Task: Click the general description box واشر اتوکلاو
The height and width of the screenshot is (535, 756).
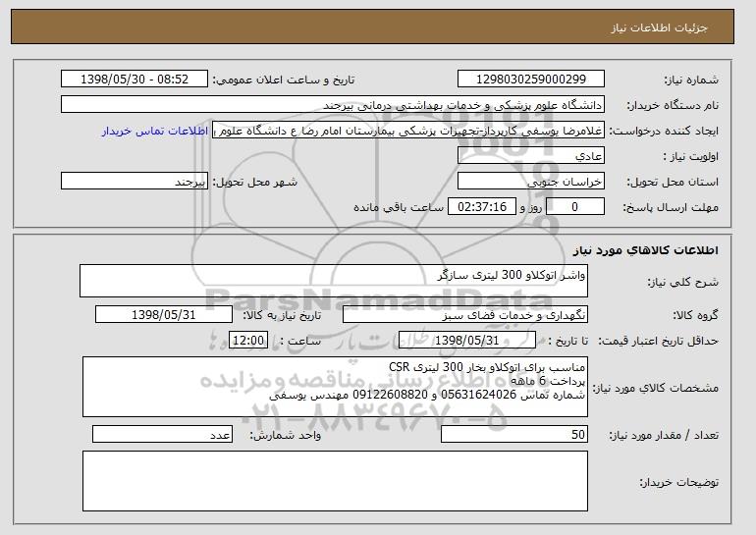Action: tap(334, 281)
